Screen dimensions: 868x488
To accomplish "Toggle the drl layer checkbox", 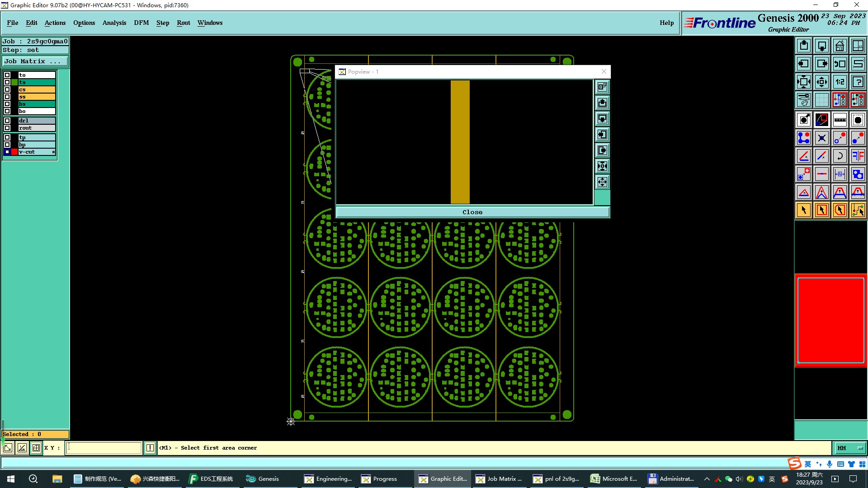I will click(x=7, y=121).
